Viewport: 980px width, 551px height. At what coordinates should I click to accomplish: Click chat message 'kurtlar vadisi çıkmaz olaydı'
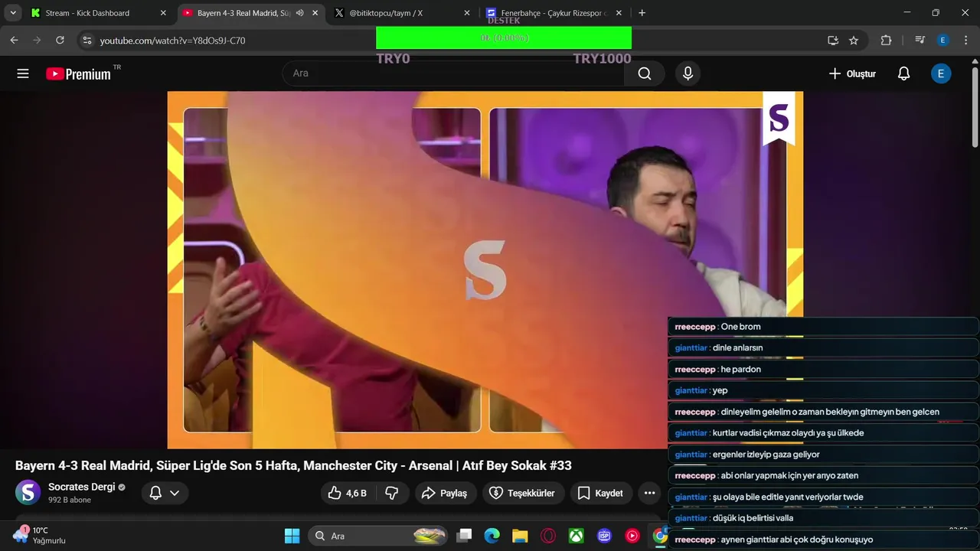coord(788,433)
